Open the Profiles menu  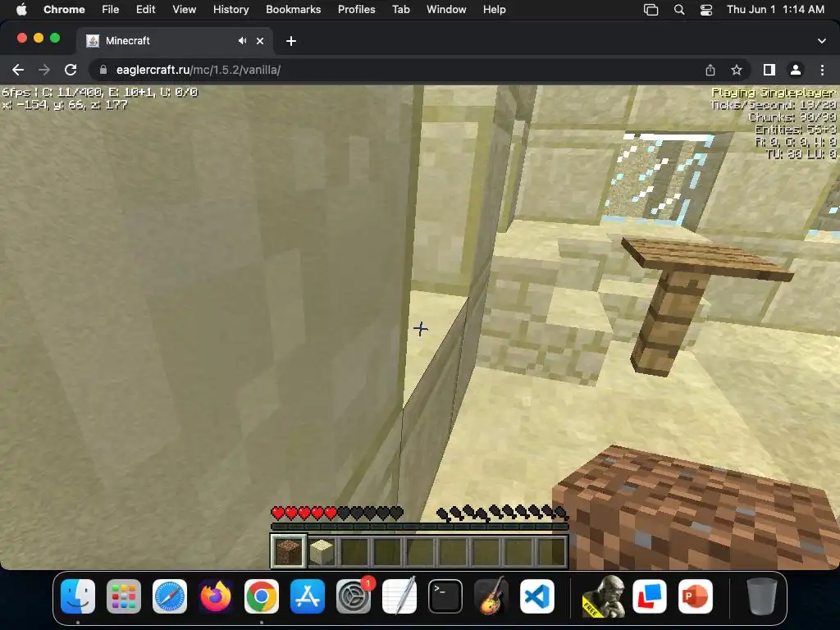point(356,9)
